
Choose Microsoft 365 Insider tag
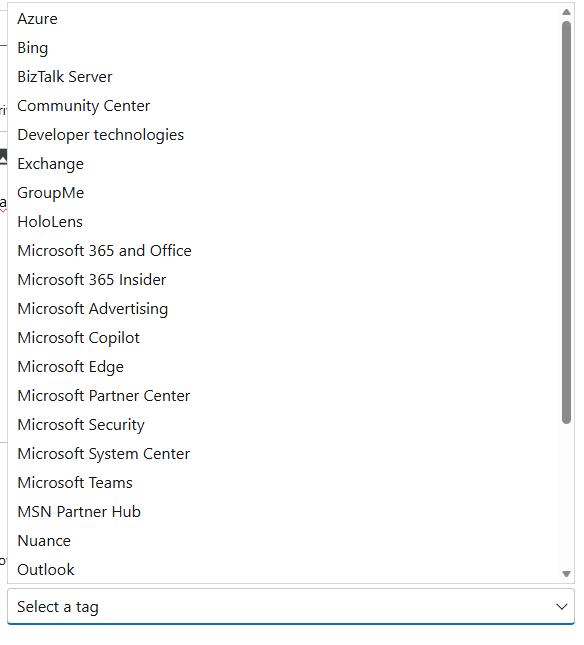click(x=284, y=280)
